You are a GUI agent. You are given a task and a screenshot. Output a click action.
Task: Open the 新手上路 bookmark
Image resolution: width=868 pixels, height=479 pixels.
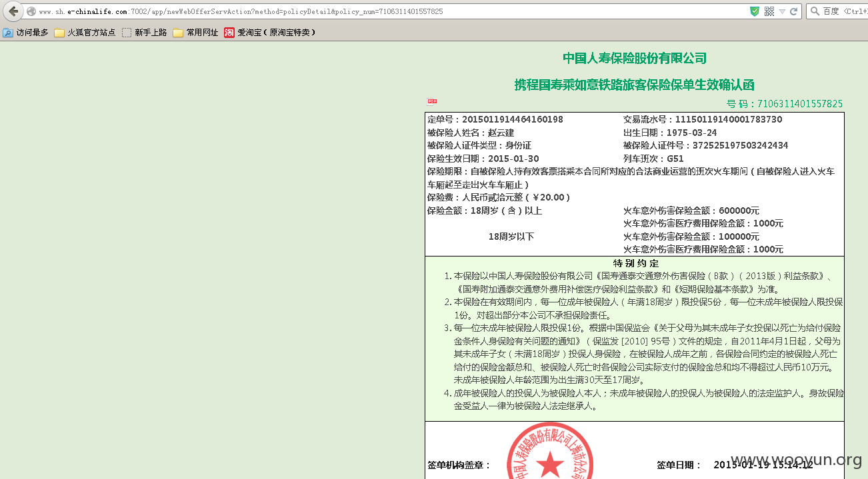tap(144, 32)
